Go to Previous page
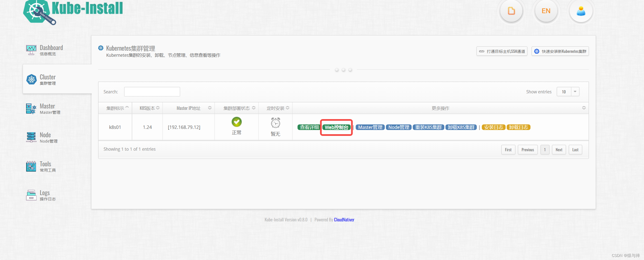Viewport: 644px width, 260px height. [x=528, y=150]
